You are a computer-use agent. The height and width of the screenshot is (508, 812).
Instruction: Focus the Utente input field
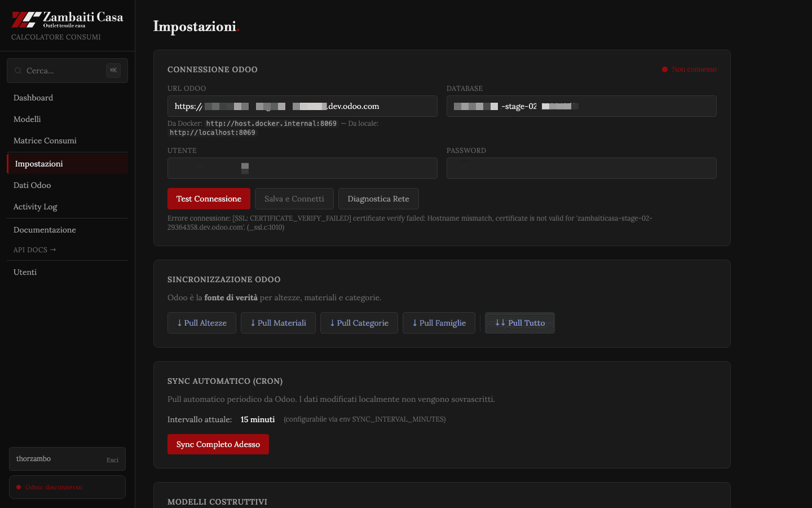(x=302, y=168)
